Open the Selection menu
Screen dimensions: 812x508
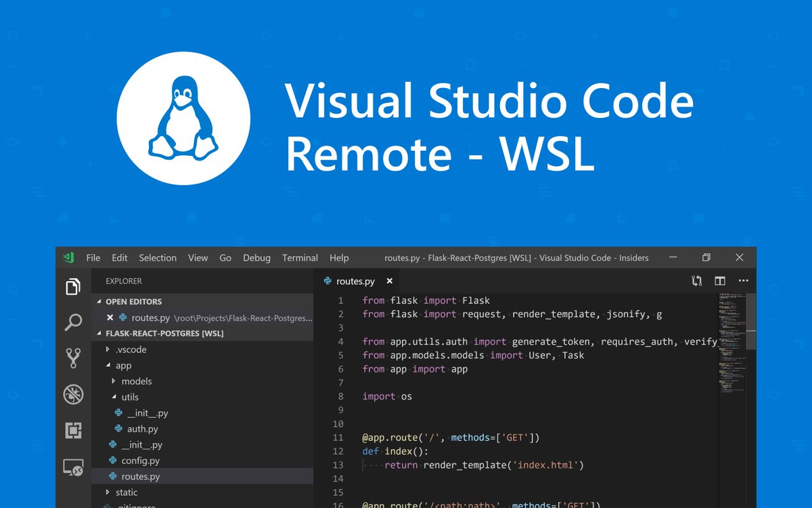point(158,258)
